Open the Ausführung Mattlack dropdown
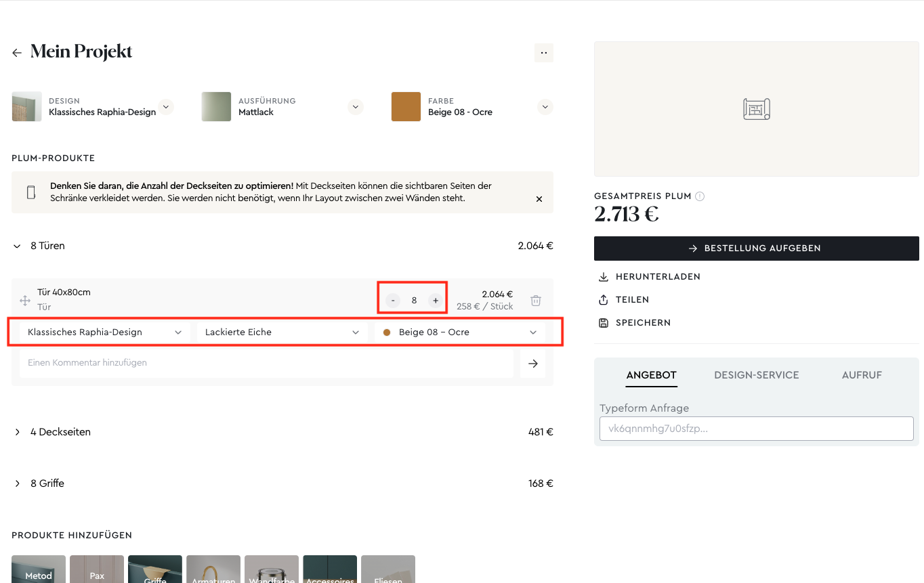This screenshot has width=924, height=583. point(356,107)
